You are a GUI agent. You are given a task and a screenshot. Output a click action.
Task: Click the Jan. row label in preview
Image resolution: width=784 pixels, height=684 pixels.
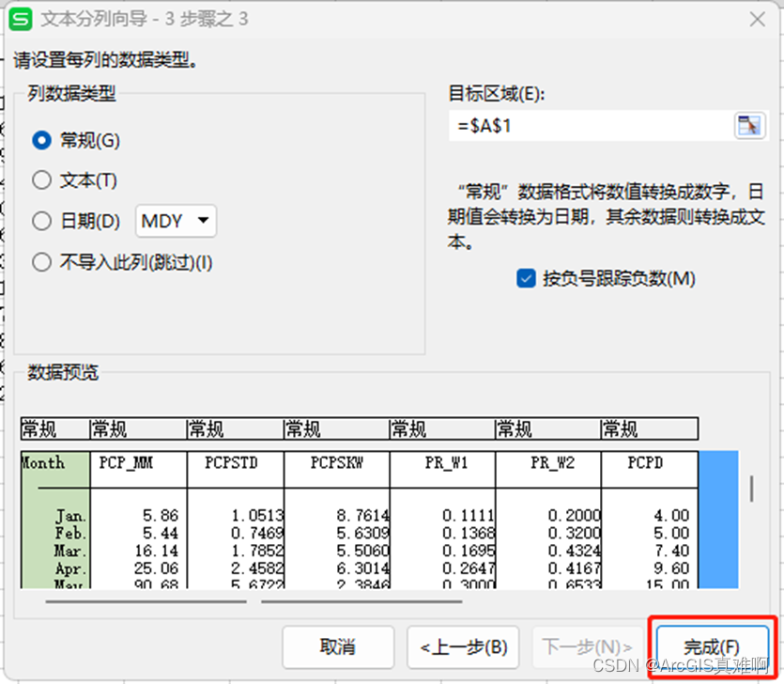[x=70, y=516]
